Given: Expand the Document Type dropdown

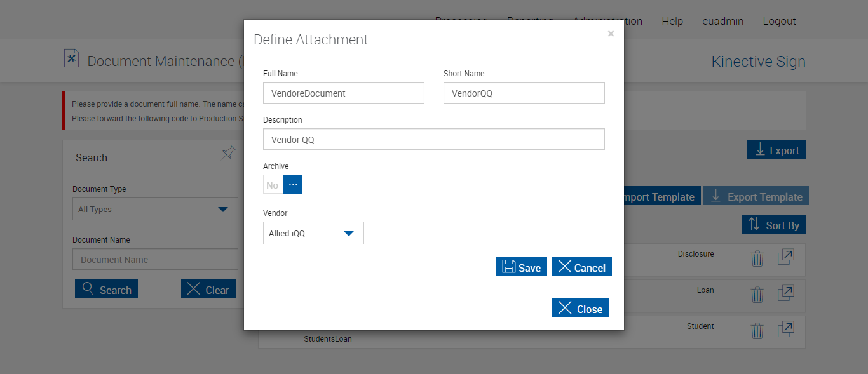Looking at the screenshot, I should 155,209.
